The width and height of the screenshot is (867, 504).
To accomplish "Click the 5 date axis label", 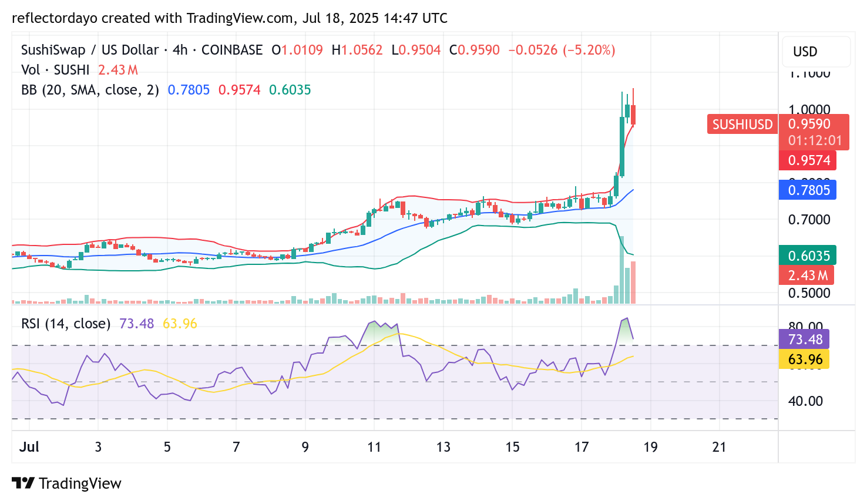I will click(x=167, y=447).
